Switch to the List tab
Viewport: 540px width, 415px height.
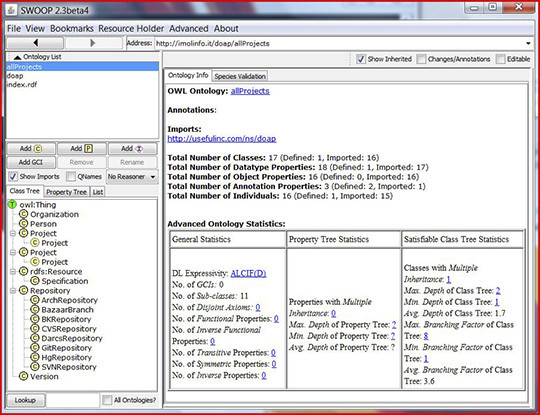(x=98, y=192)
